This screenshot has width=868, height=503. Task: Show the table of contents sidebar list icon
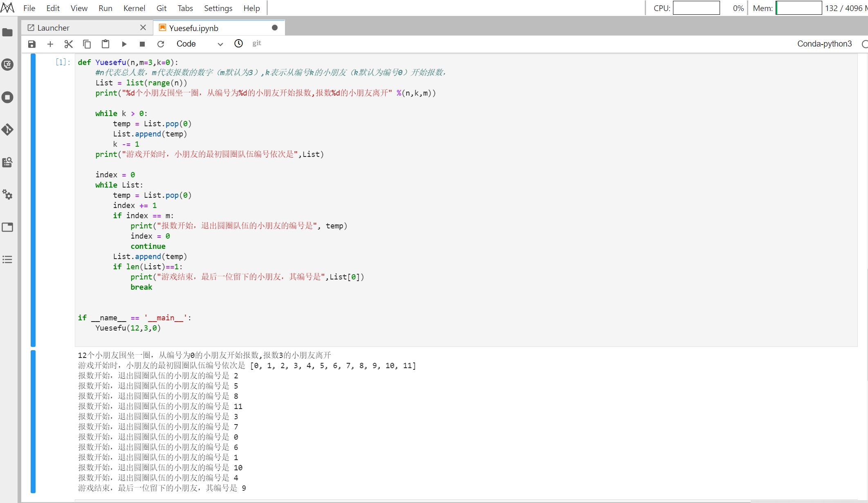[x=8, y=259]
